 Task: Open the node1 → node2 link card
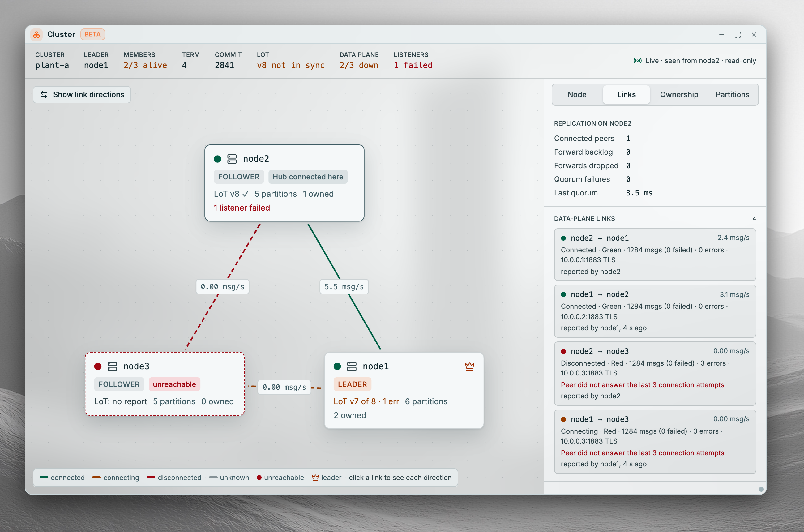655,311
